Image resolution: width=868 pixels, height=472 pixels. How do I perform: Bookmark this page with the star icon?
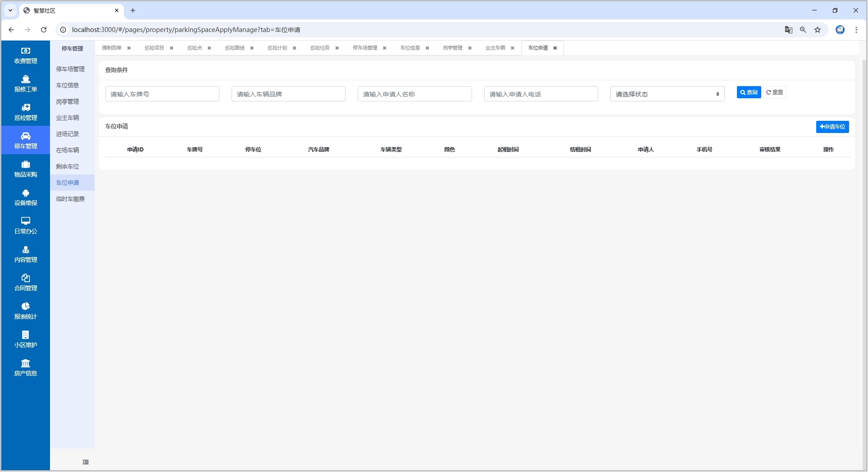tap(818, 30)
